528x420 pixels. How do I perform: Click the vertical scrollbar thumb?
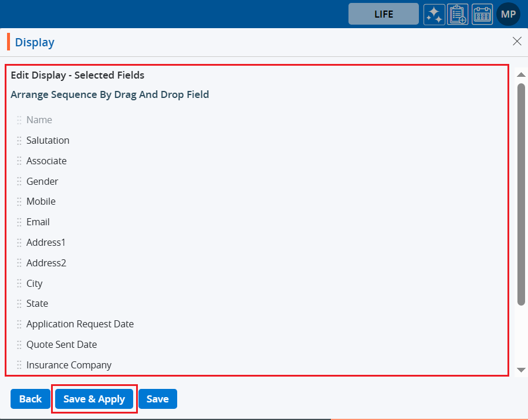(x=521, y=194)
